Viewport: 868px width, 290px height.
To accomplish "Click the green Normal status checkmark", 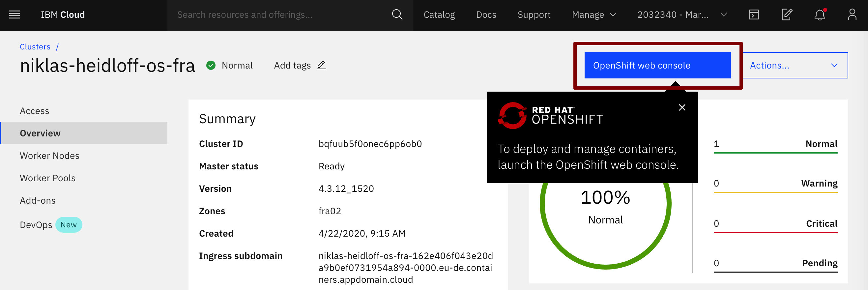I will (211, 65).
